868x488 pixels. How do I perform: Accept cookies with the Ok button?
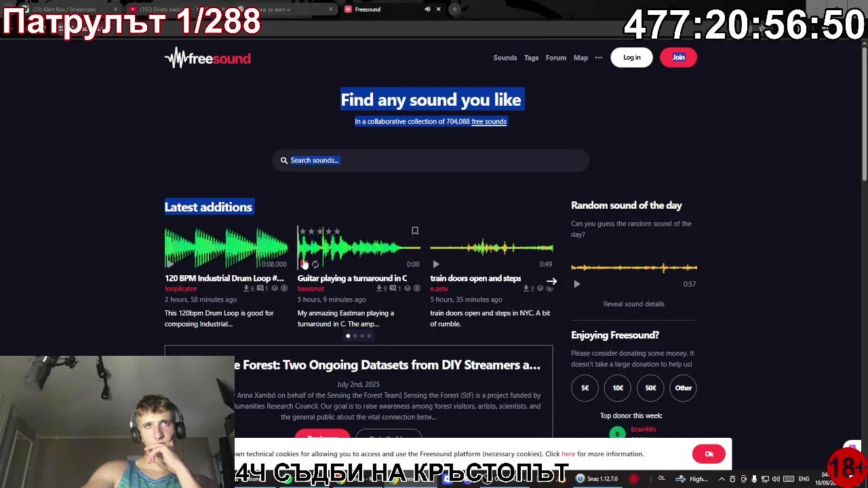(x=709, y=454)
